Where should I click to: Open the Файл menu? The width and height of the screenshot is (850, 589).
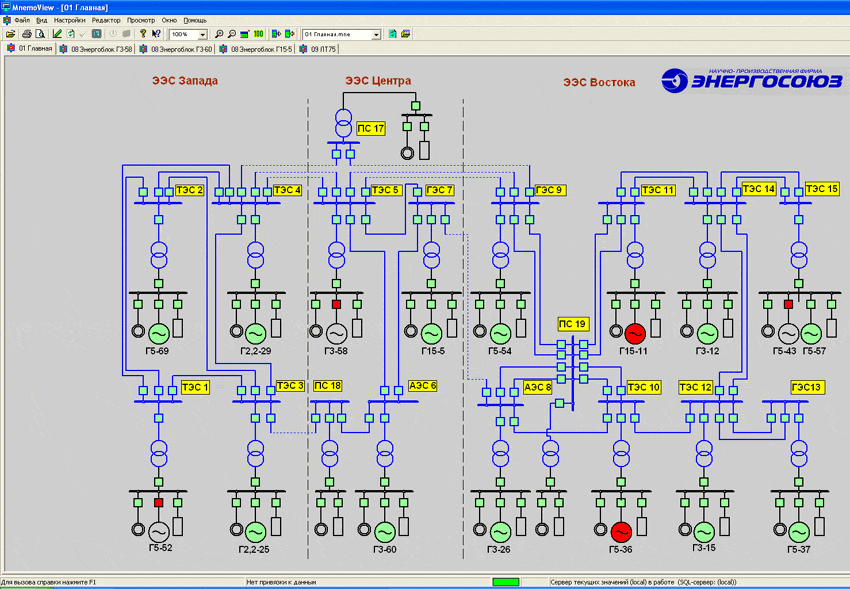click(22, 20)
